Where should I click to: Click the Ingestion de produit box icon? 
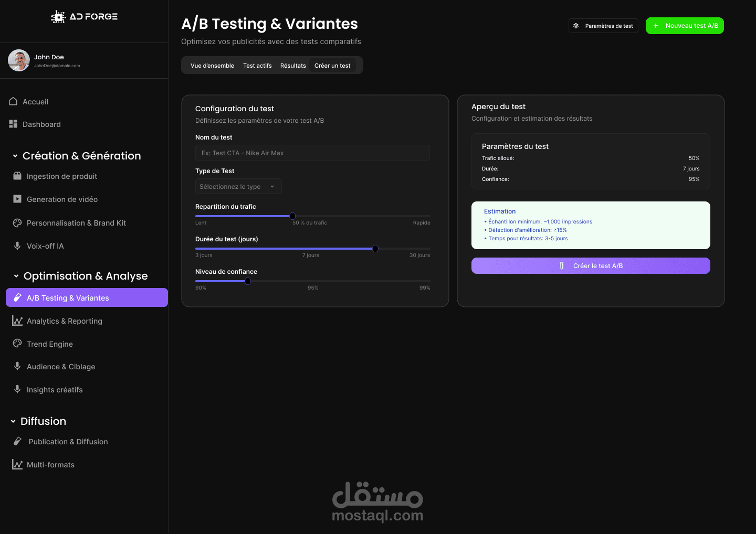coord(17,176)
